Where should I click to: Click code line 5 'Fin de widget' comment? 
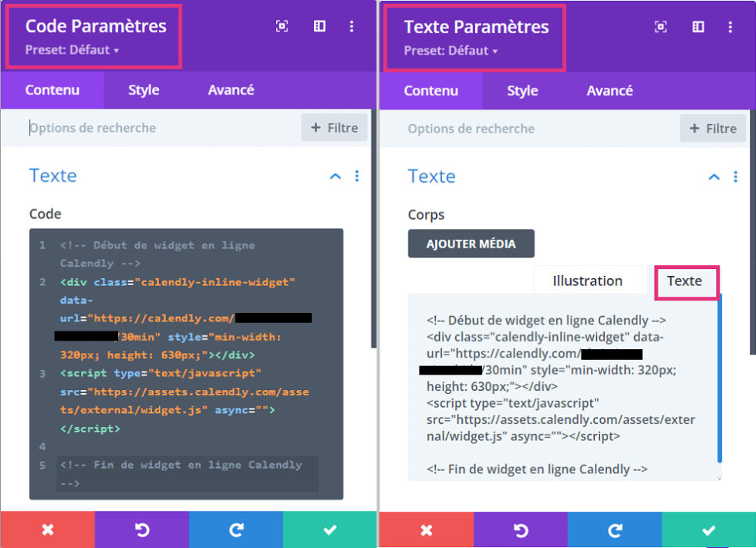[187, 474]
